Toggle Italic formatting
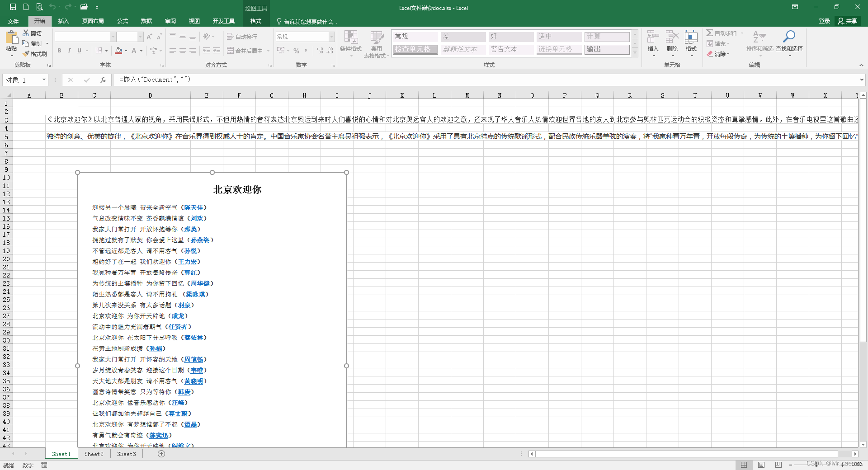 pos(69,51)
